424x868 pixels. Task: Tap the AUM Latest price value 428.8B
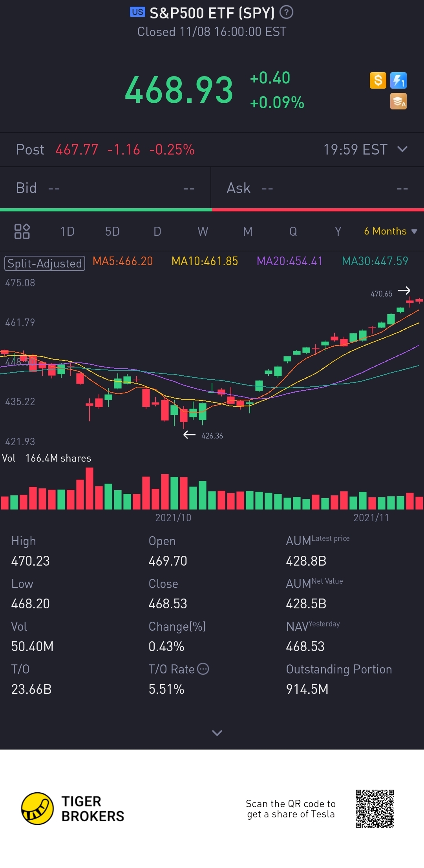coord(306,561)
